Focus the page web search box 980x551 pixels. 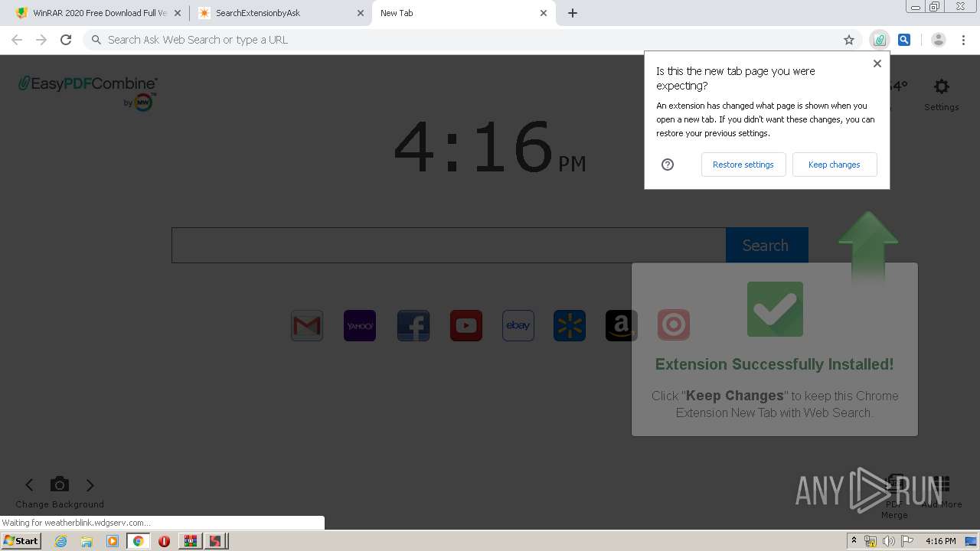pos(449,245)
